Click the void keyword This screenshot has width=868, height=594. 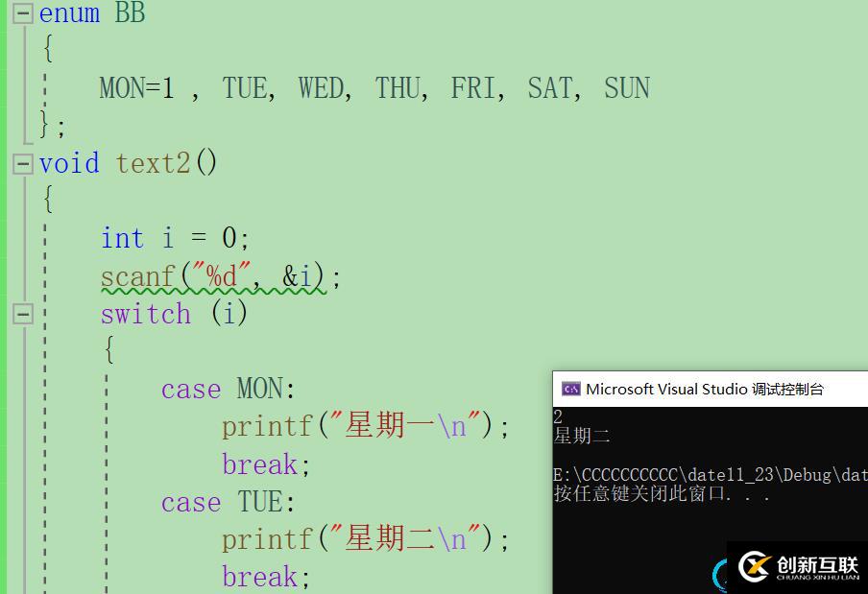[69, 164]
